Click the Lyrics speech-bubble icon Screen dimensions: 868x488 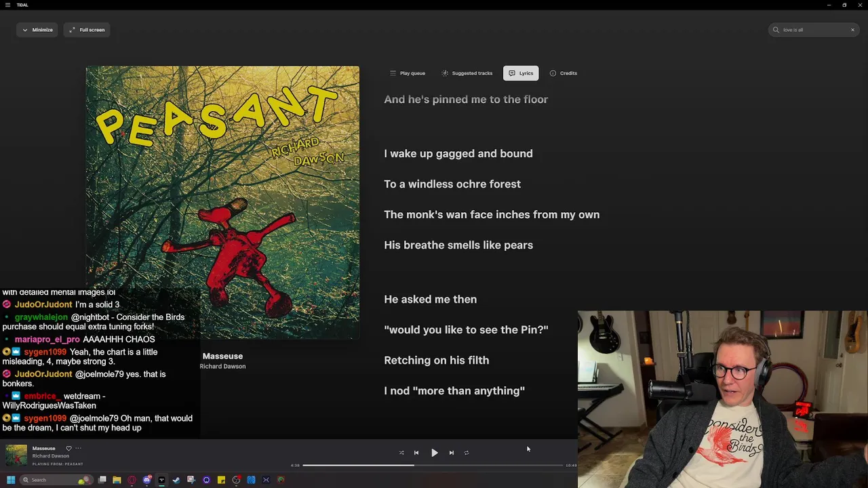512,73
